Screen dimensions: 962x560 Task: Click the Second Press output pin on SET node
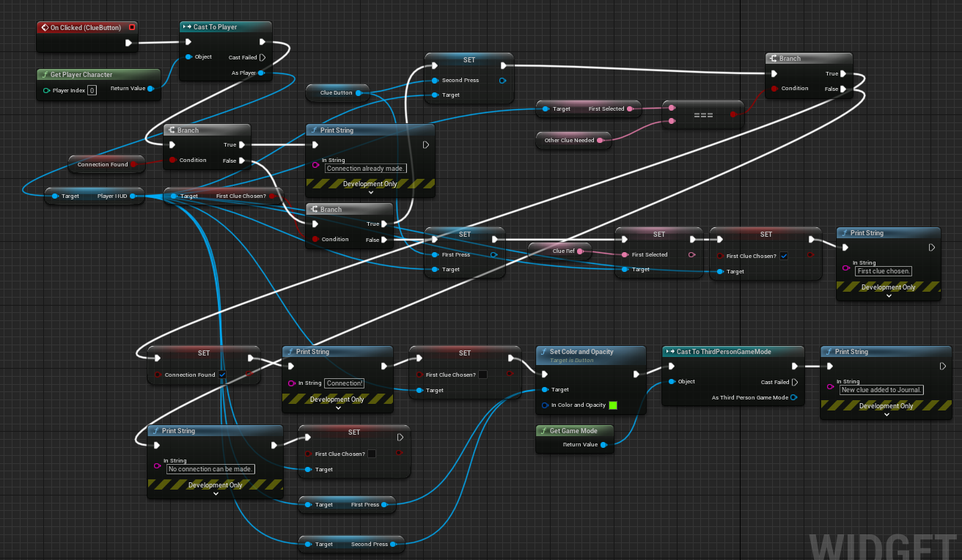[502, 81]
